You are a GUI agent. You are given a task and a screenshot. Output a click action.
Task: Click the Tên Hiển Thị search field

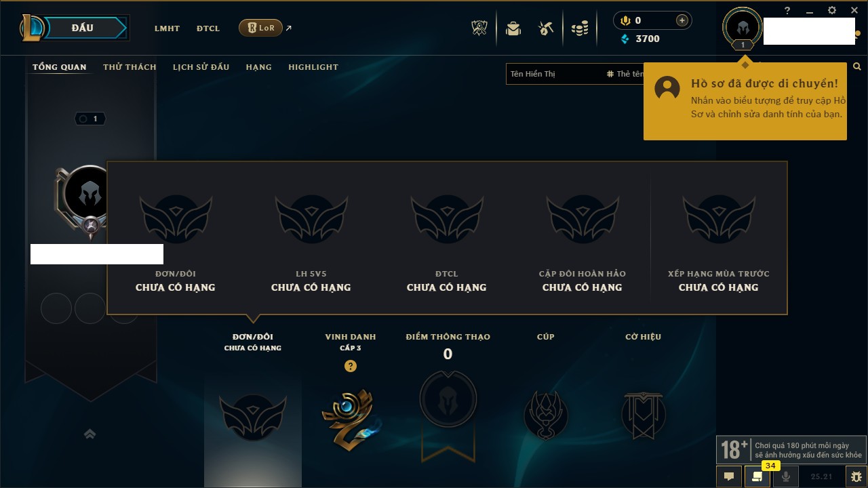pos(556,74)
